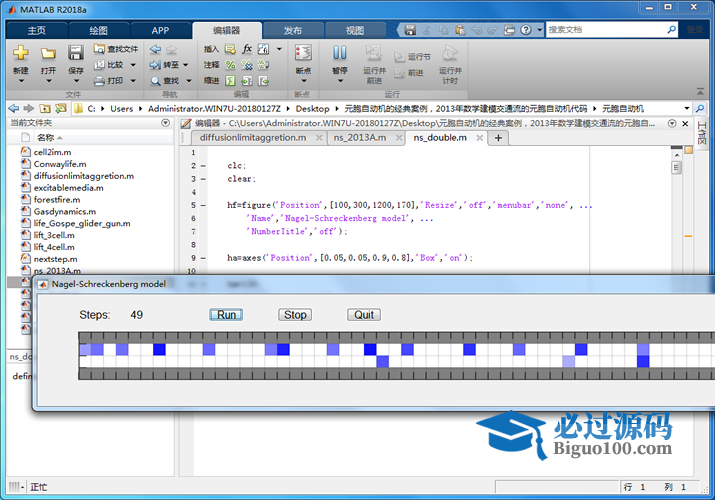Image resolution: width=715 pixels, height=500 pixels.
Task: Open the Find (查找) dropdown arrow
Action: pos(188,80)
